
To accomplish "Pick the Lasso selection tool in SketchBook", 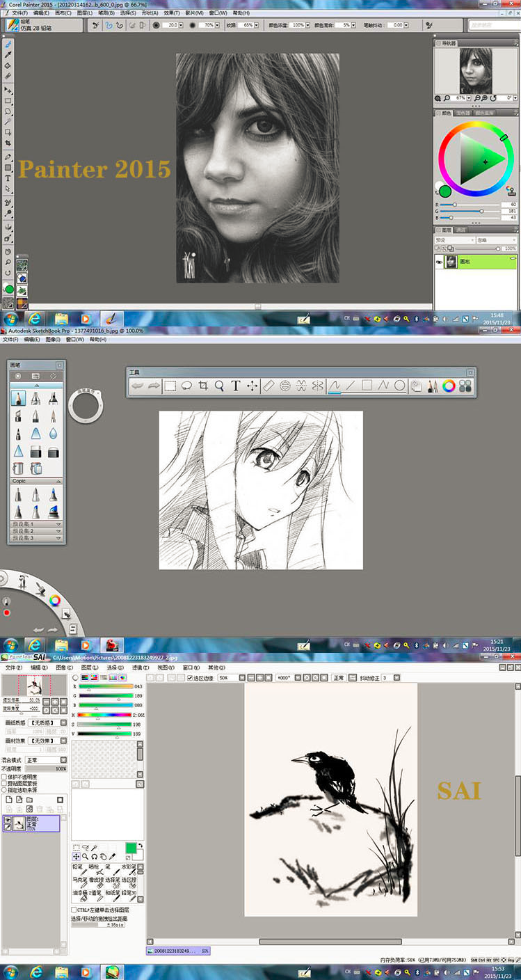I will 186,386.
